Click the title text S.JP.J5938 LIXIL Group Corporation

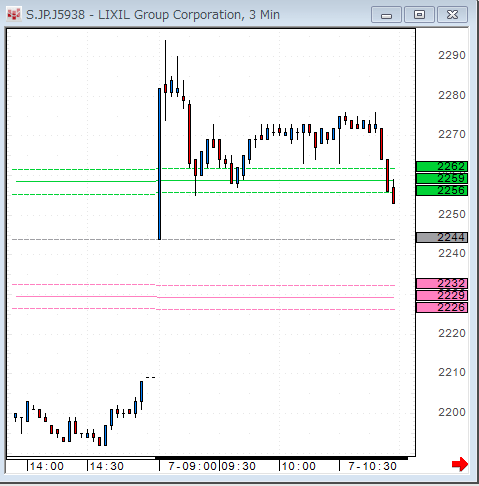(153, 15)
